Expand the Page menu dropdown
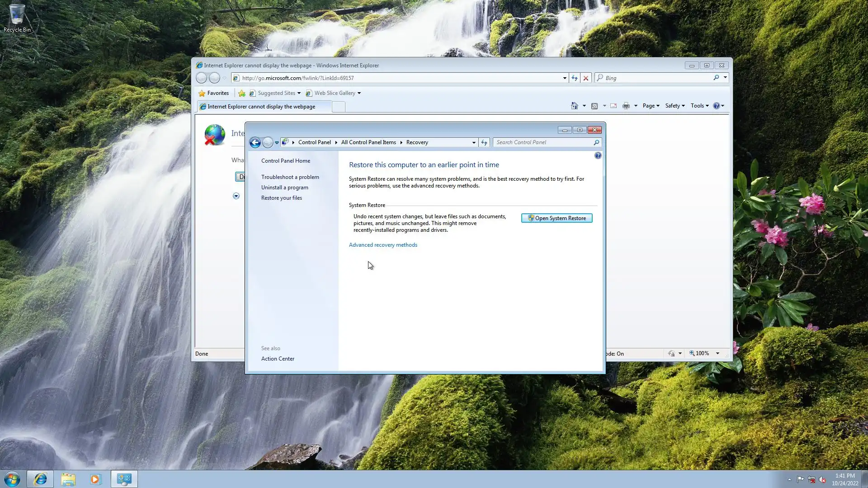Image resolution: width=868 pixels, height=488 pixels. click(651, 106)
